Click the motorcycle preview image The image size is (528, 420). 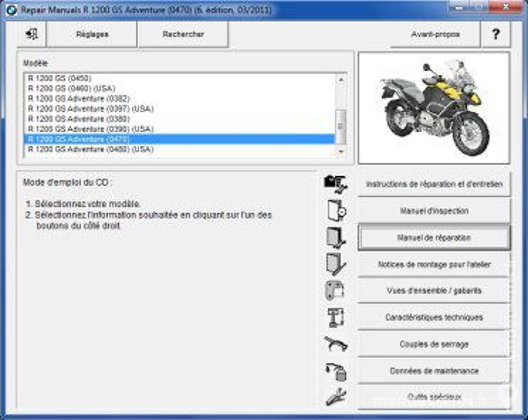(x=433, y=108)
